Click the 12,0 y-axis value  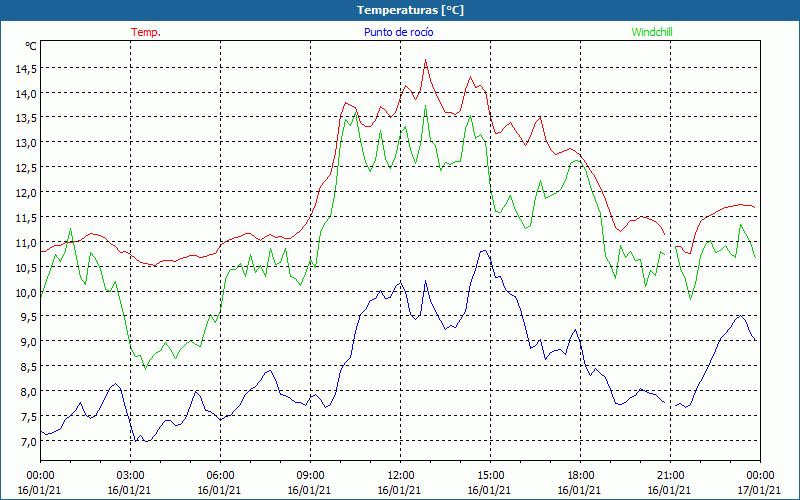pyautogui.click(x=26, y=193)
